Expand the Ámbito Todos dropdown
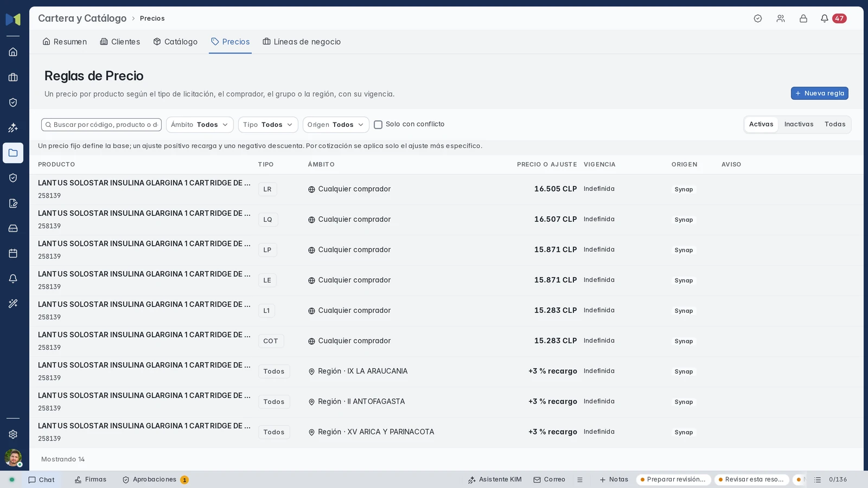The image size is (868, 488). click(200, 125)
